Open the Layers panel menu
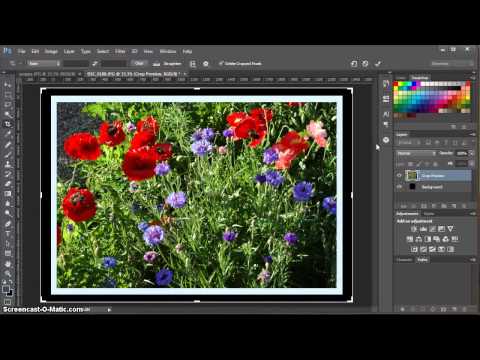 [472, 134]
